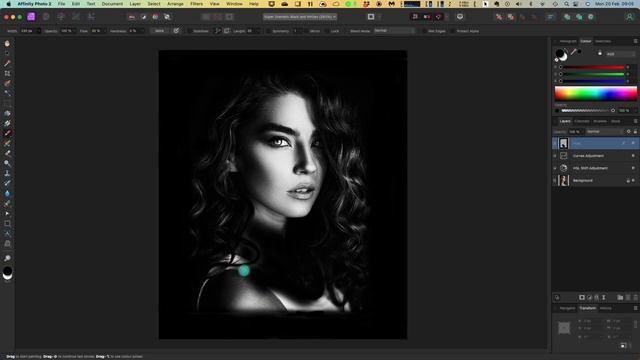Switch to the Navigator tab

pos(567,308)
